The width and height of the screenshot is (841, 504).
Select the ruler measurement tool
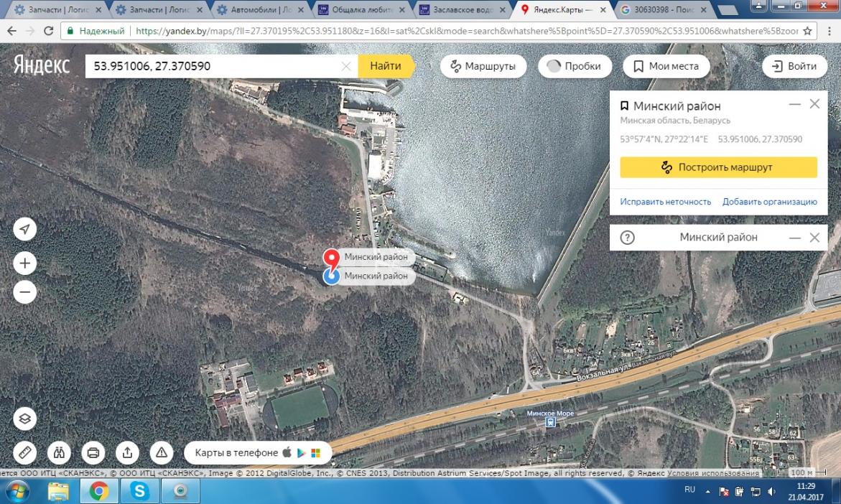point(25,452)
